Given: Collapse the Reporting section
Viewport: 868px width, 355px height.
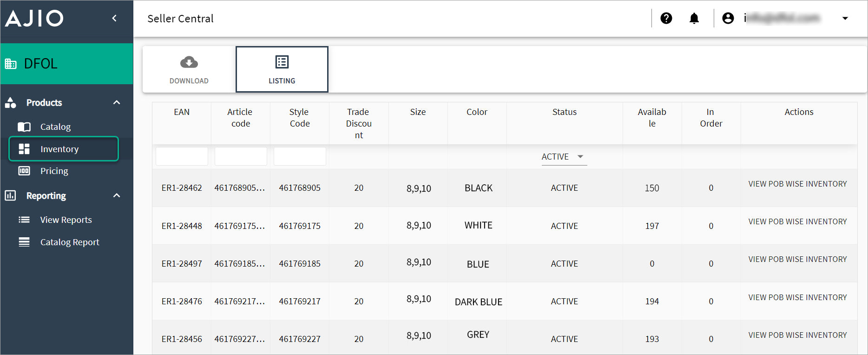Looking at the screenshot, I should click(117, 195).
